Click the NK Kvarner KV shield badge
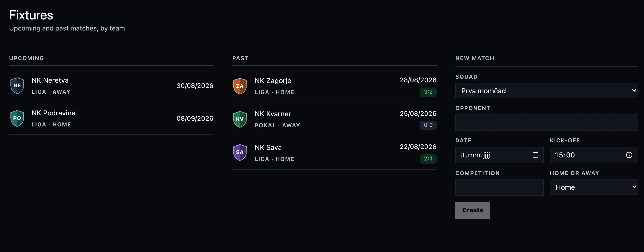The height and width of the screenshot is (252, 644). (240, 119)
